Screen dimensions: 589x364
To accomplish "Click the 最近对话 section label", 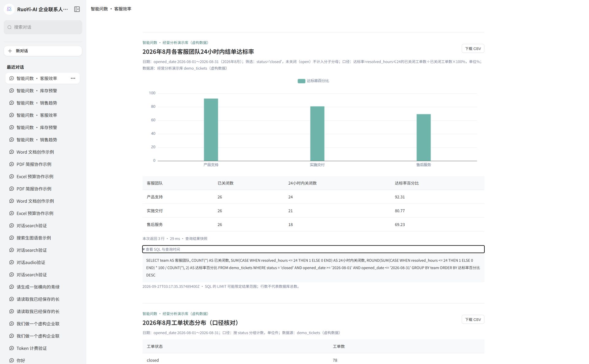I will click(x=15, y=67).
